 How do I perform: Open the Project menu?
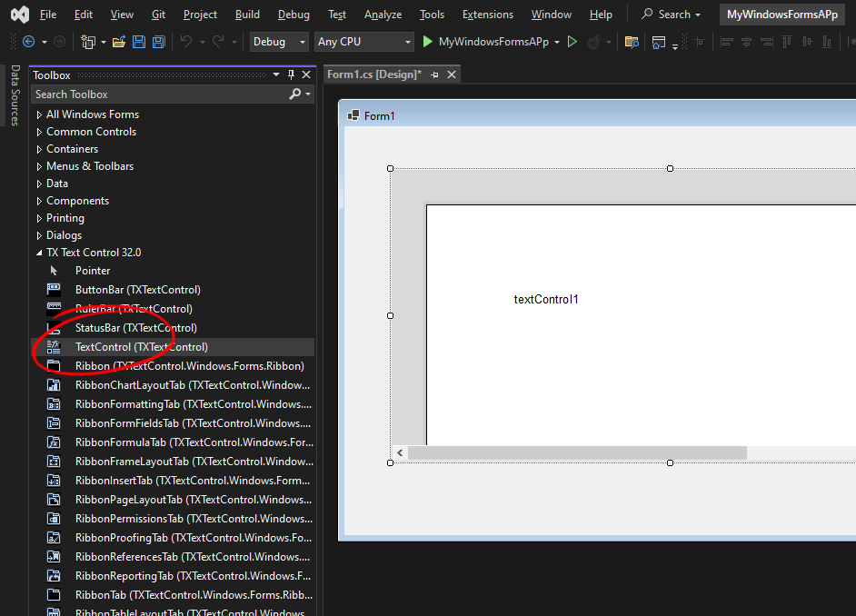pyautogui.click(x=200, y=15)
